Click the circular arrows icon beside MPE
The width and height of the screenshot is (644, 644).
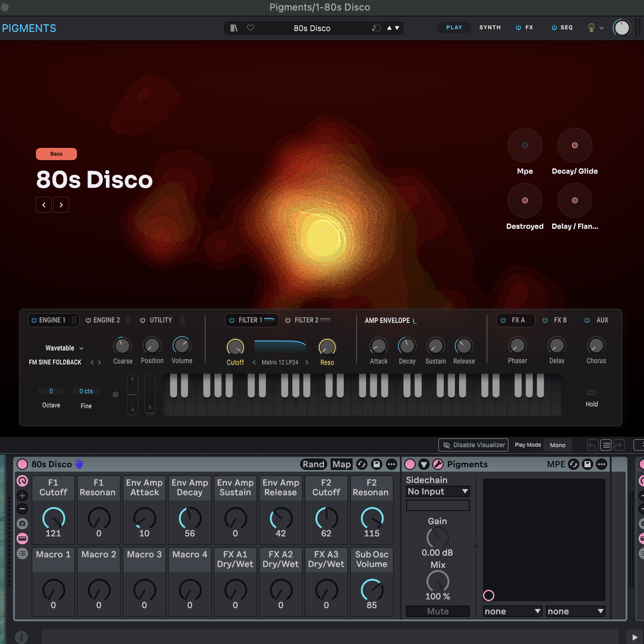[x=574, y=464]
